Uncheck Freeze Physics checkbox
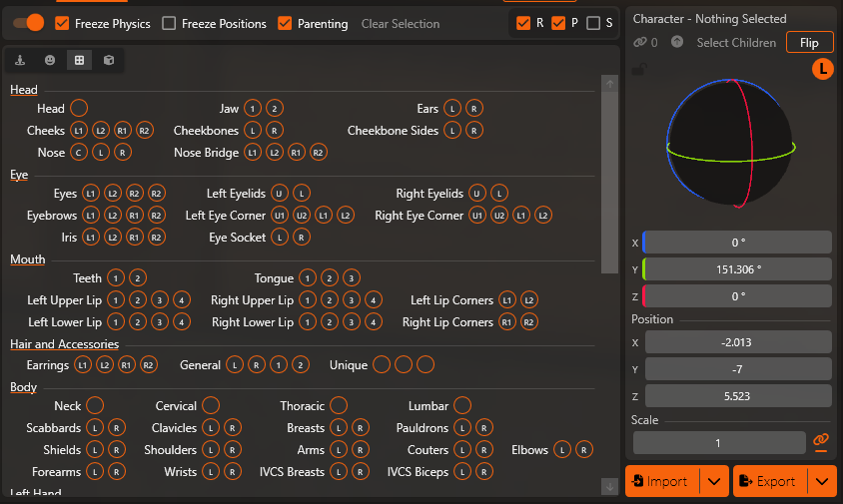 pyautogui.click(x=62, y=23)
